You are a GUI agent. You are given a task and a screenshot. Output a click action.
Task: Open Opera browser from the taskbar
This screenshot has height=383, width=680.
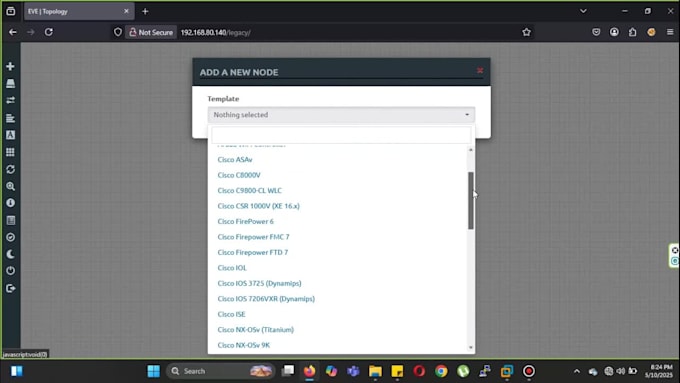click(419, 371)
